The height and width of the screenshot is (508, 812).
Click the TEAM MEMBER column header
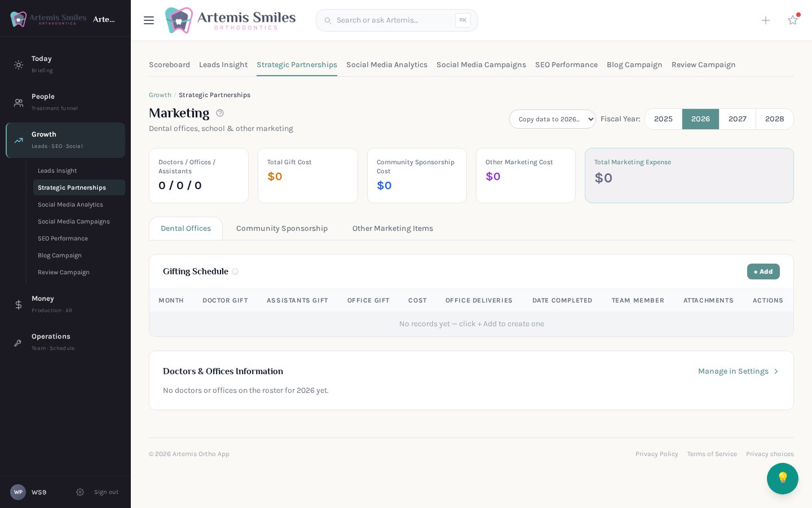[638, 300]
